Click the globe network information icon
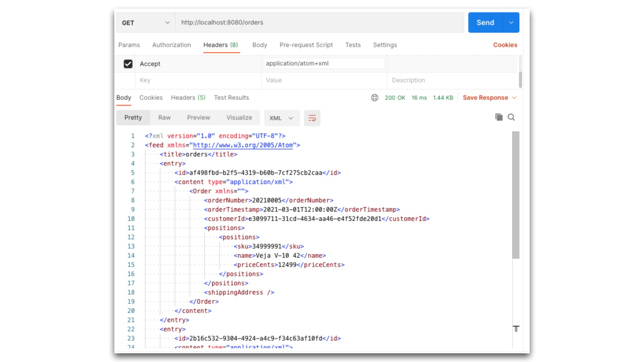 click(x=375, y=98)
